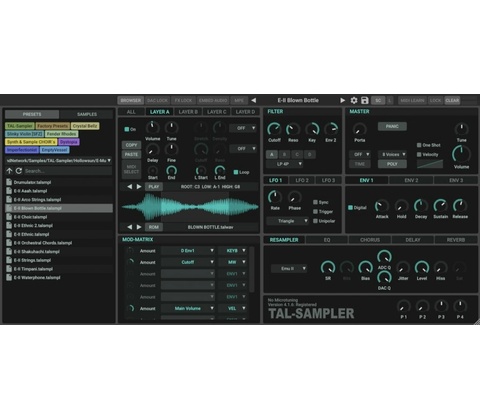Screen dimensions: 480x420
Task: Open the REVERB effects tab
Action: [x=456, y=240]
